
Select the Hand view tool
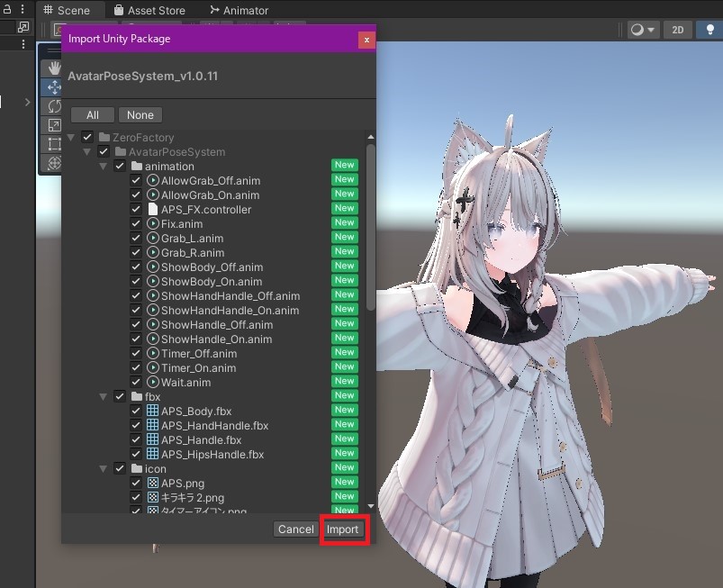tap(54, 68)
